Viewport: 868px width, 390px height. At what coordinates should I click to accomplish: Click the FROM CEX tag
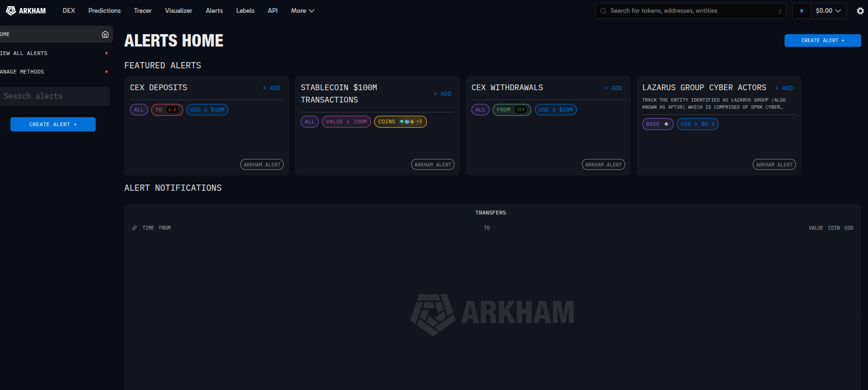tap(512, 110)
